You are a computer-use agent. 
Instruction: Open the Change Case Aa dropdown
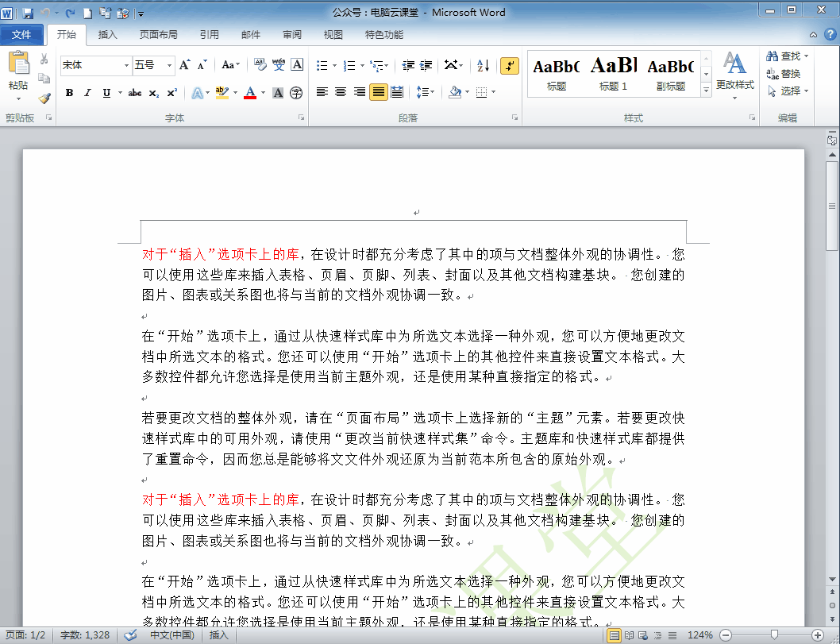[231, 65]
